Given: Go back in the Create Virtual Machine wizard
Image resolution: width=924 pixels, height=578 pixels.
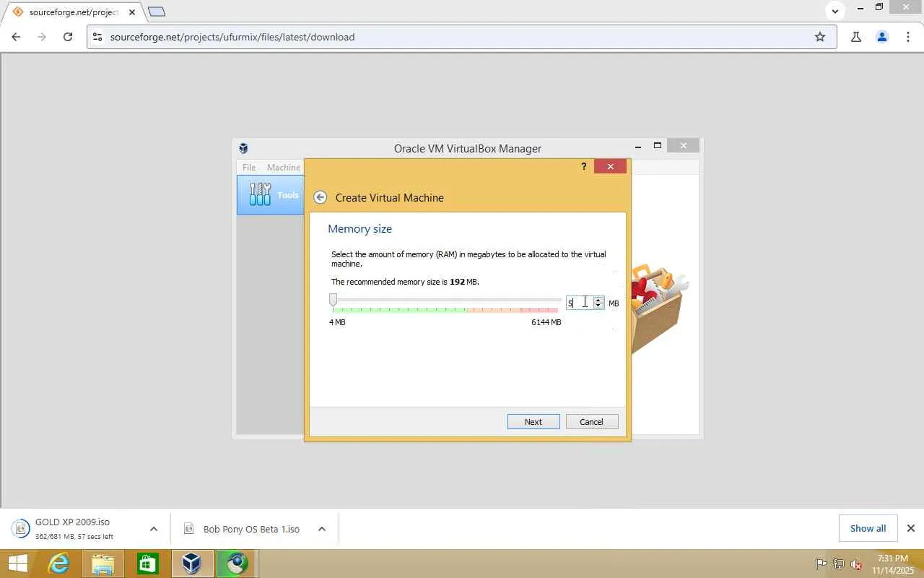Looking at the screenshot, I should pyautogui.click(x=321, y=198).
